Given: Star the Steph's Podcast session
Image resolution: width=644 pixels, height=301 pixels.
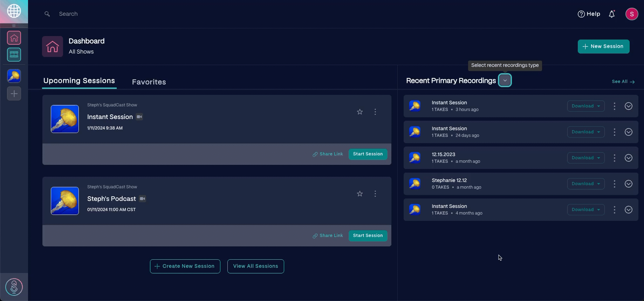Looking at the screenshot, I should [359, 194].
